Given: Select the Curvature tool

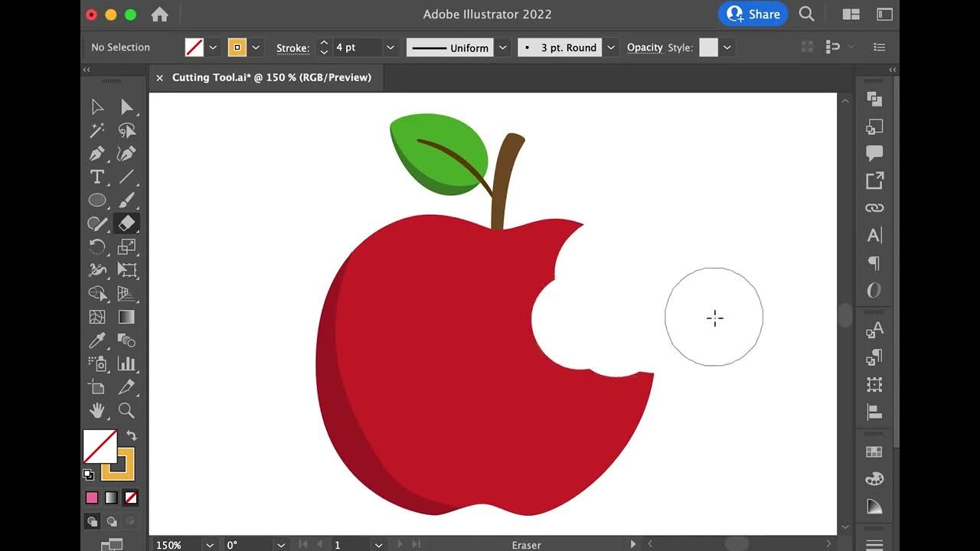Looking at the screenshot, I should 126,154.
